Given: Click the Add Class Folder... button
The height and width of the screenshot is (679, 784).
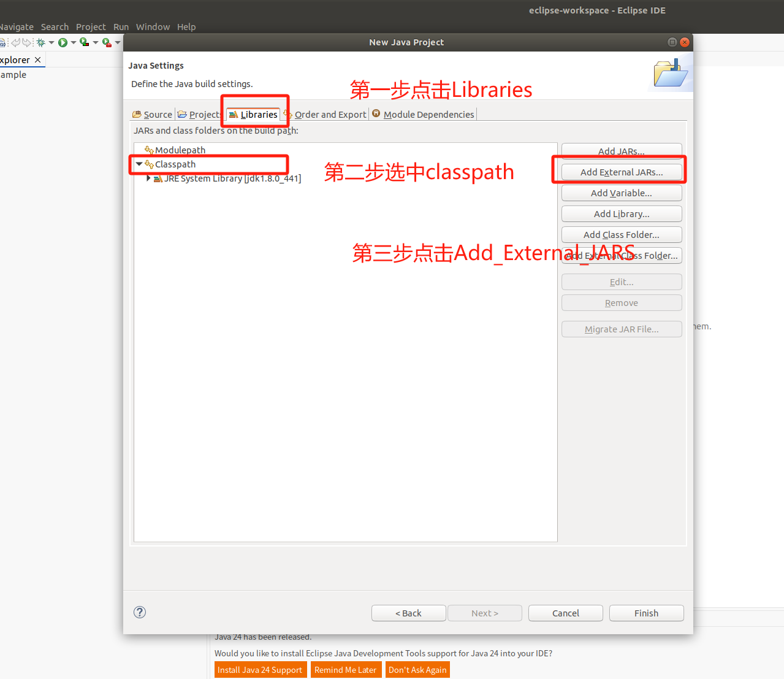Looking at the screenshot, I should pos(622,234).
